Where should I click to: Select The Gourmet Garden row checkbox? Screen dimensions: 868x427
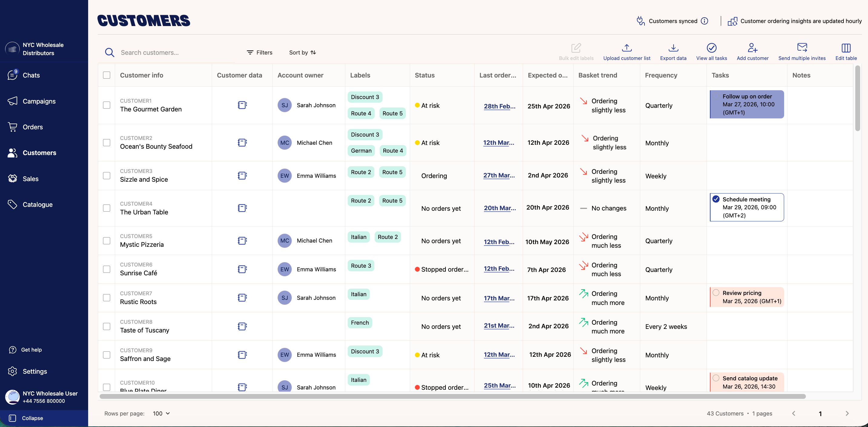[x=107, y=105]
